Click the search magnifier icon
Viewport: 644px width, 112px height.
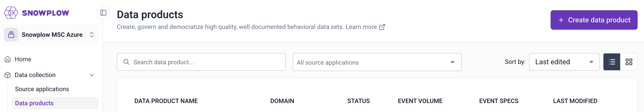[126, 62]
